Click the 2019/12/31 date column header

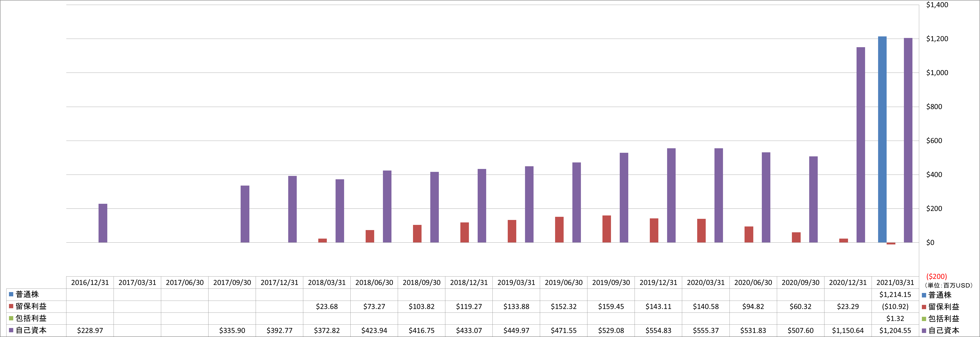(658, 283)
